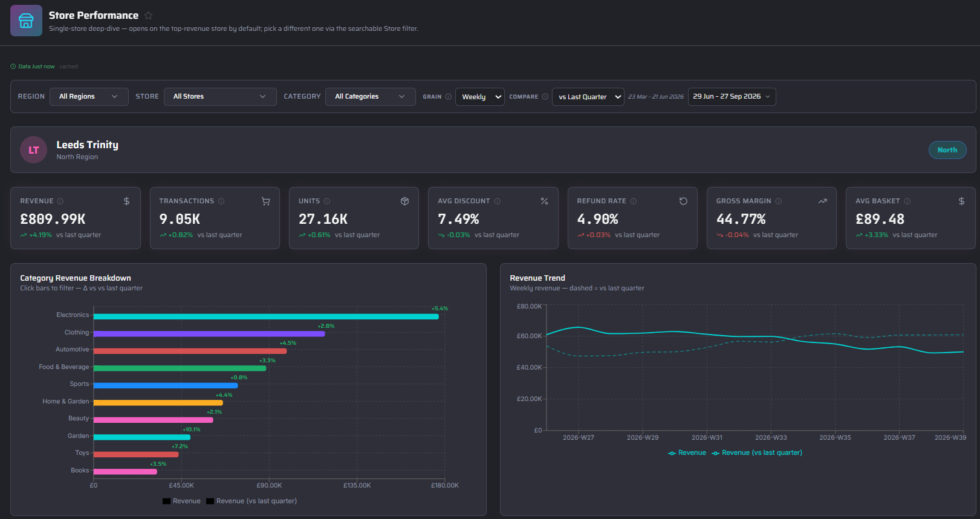Click the info icon beside Avg Basket

[x=907, y=201]
